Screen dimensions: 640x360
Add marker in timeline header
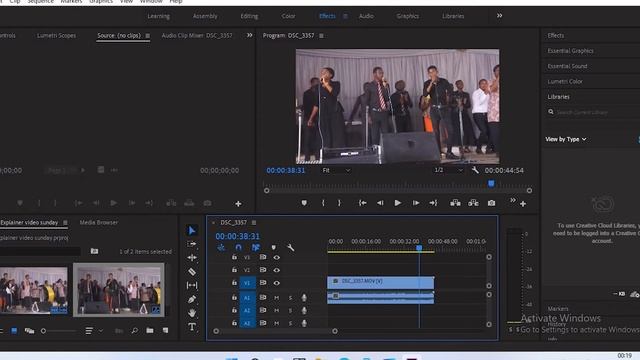coord(273,247)
